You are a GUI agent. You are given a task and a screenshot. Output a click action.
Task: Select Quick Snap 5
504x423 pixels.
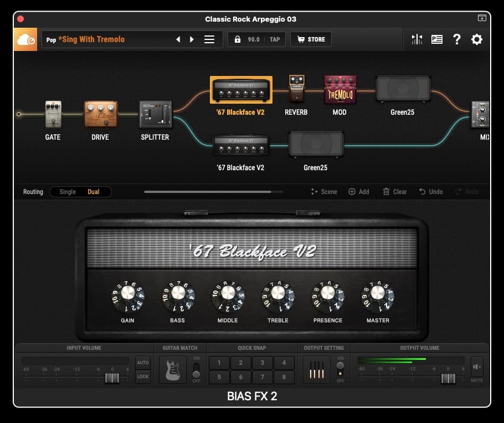[219, 377]
